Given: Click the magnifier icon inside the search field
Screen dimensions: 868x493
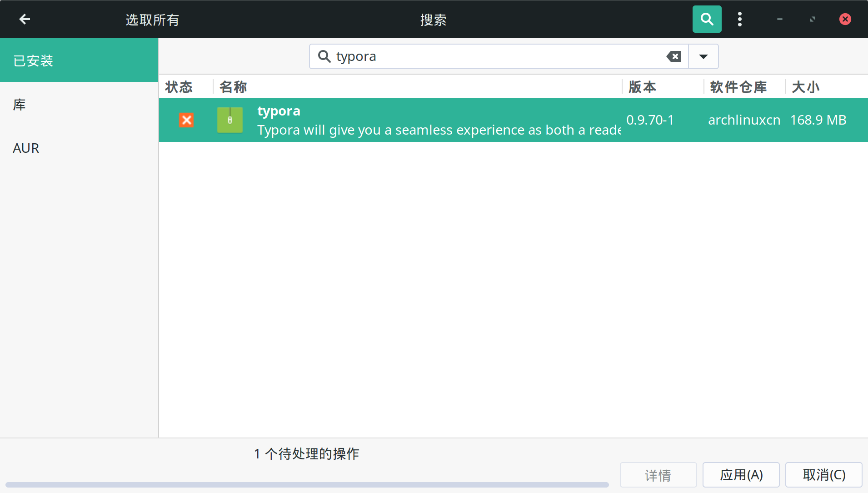Looking at the screenshot, I should click(x=324, y=56).
